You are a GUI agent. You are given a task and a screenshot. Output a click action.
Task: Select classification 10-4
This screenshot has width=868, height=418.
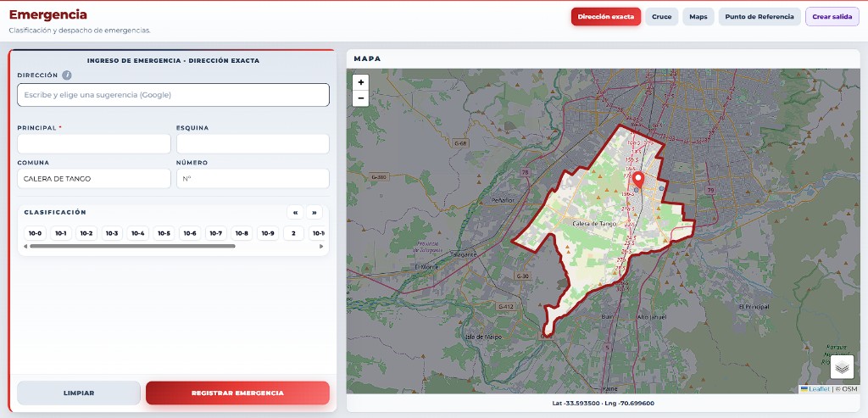point(138,234)
